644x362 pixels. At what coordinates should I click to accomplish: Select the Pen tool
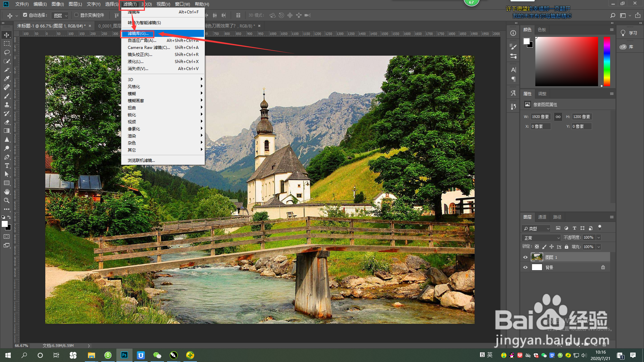(7, 157)
